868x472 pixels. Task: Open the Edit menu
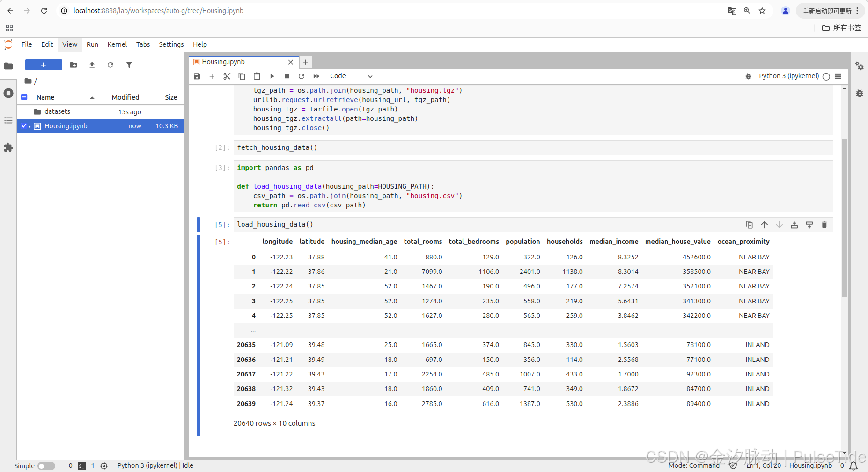[47, 44]
